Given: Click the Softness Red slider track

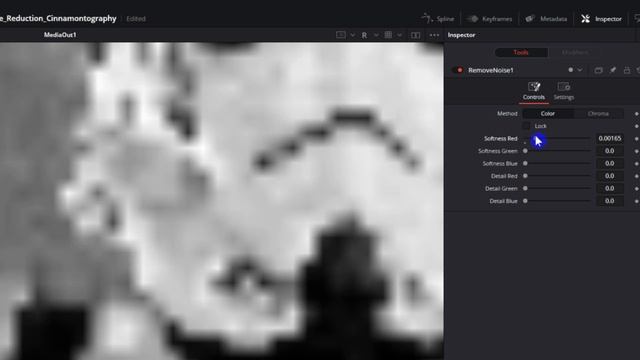Looking at the screenshot, I should 558,138.
